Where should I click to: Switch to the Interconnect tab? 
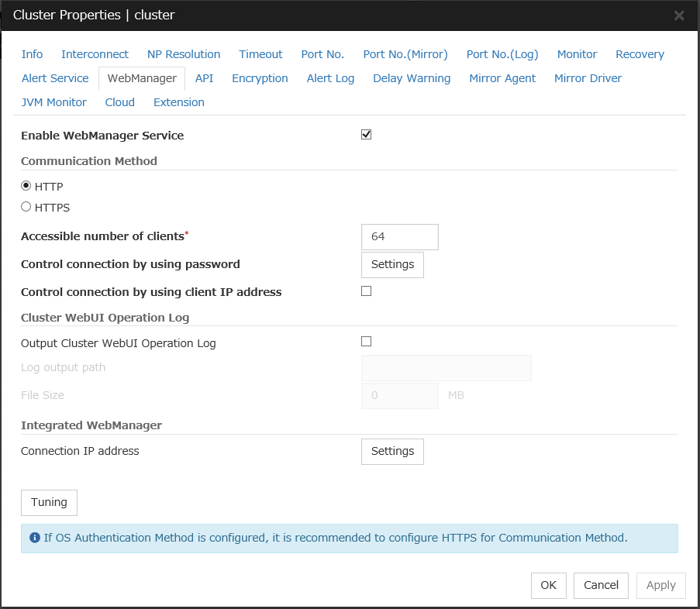95,54
